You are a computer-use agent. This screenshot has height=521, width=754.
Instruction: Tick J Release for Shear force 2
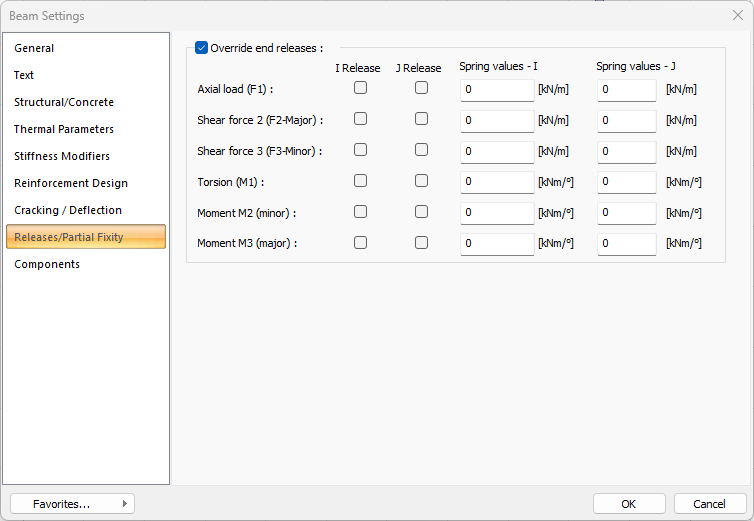click(421, 119)
